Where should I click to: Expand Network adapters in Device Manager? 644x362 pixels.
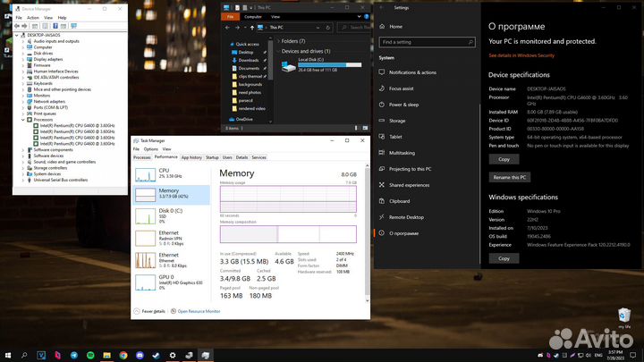23,101
